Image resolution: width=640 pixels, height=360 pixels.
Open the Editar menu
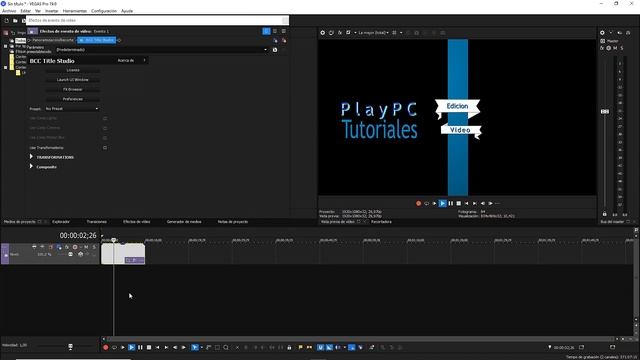click(26, 11)
